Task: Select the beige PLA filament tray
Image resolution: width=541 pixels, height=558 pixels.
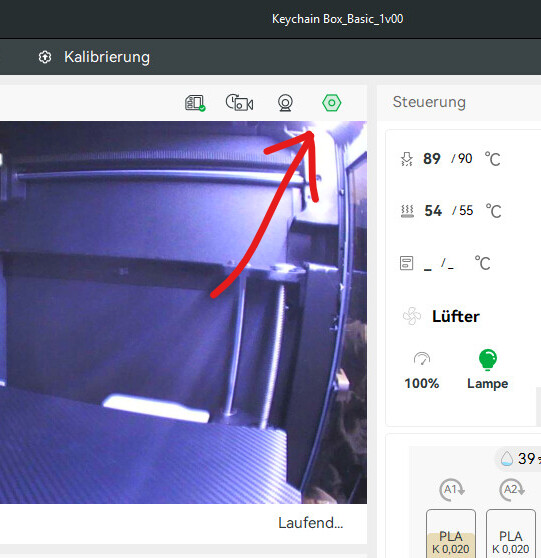Action: [451, 533]
